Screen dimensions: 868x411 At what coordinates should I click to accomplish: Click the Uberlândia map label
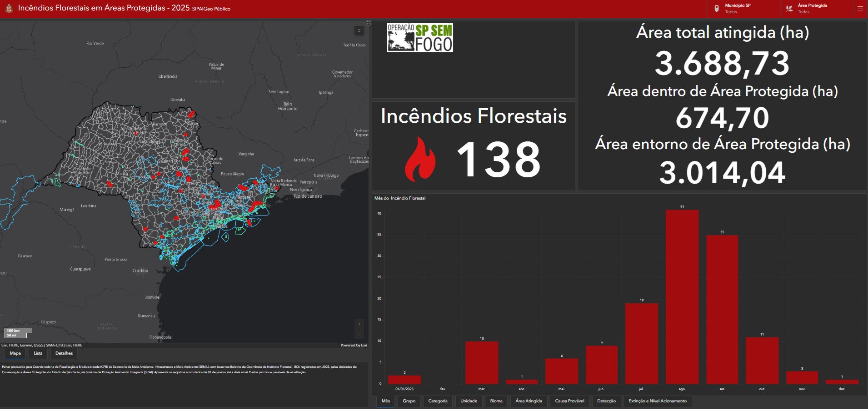[168, 76]
